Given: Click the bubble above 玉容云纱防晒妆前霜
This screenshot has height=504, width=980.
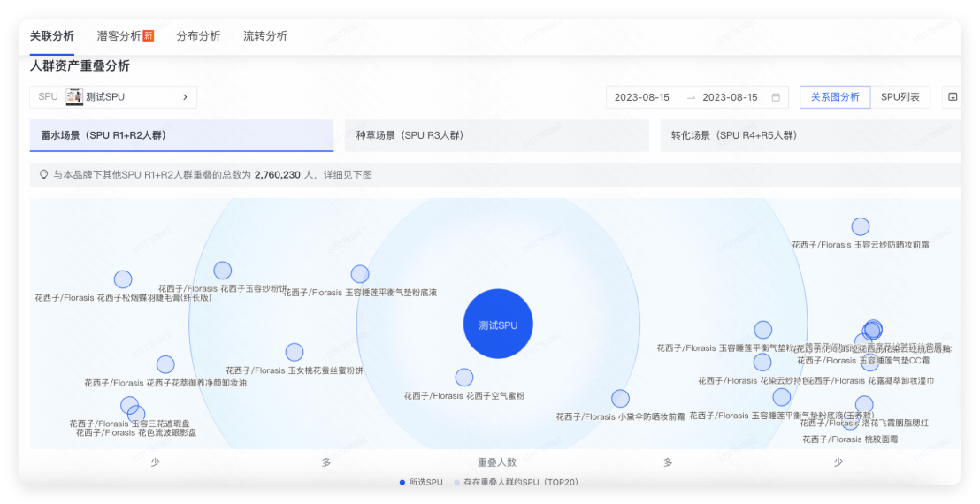Looking at the screenshot, I should coord(861,226).
